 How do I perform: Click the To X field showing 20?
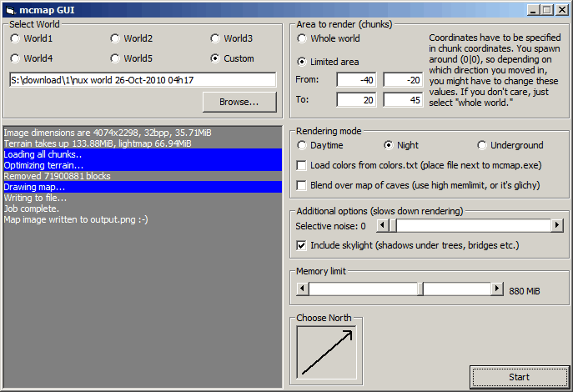coord(356,100)
